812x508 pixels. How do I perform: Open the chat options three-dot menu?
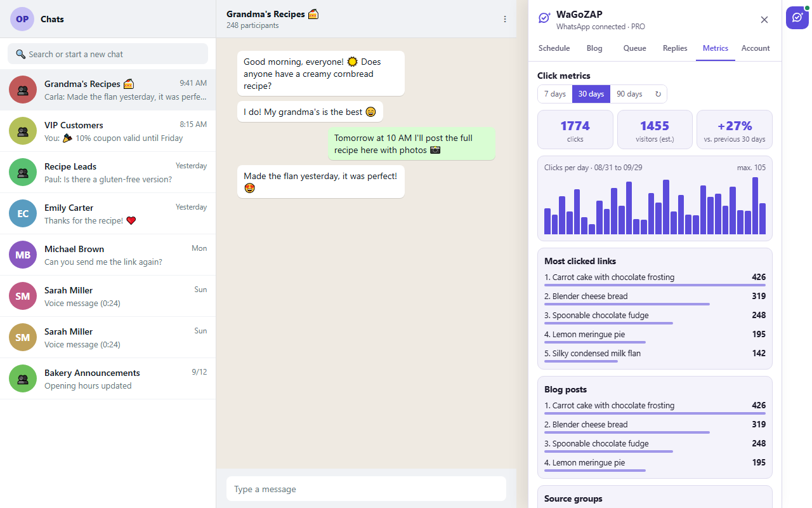(x=505, y=19)
